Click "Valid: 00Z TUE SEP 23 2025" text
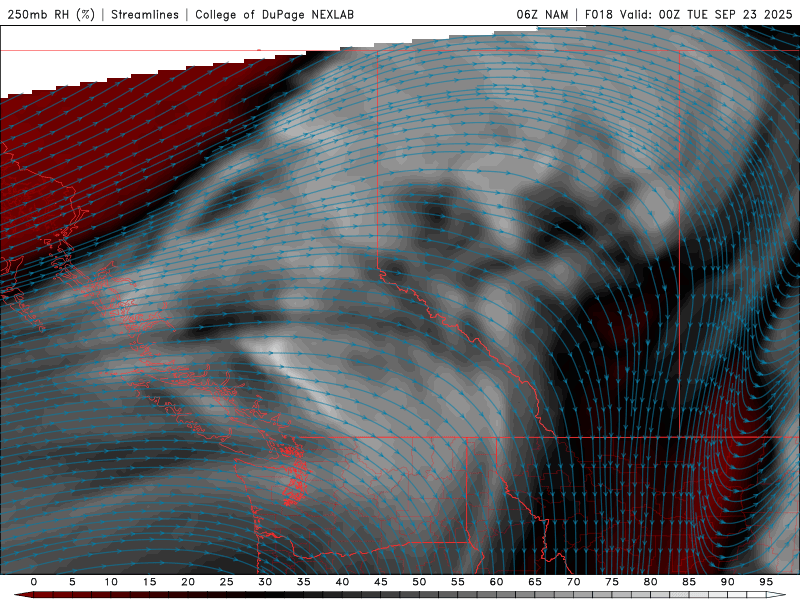This screenshot has width=800, height=600. click(706, 14)
